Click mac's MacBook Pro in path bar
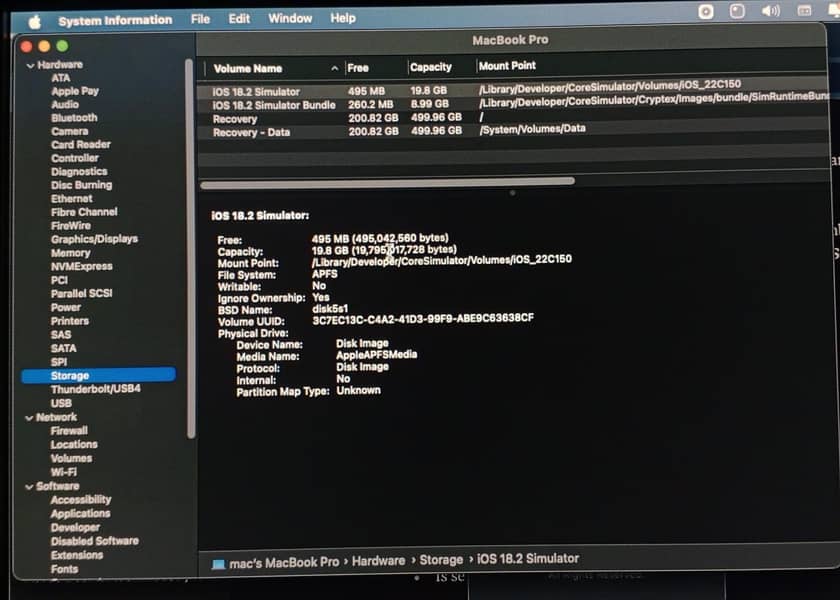This screenshot has height=600, width=840. (284, 563)
